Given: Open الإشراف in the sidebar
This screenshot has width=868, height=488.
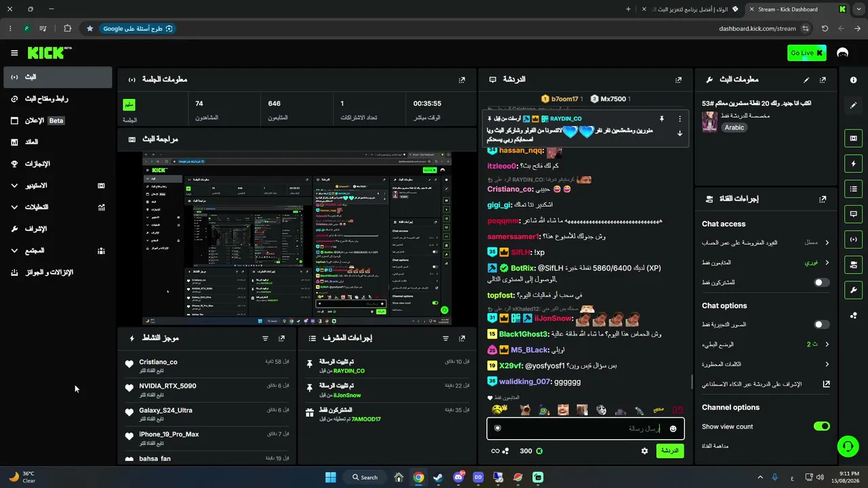Looking at the screenshot, I should [58, 229].
